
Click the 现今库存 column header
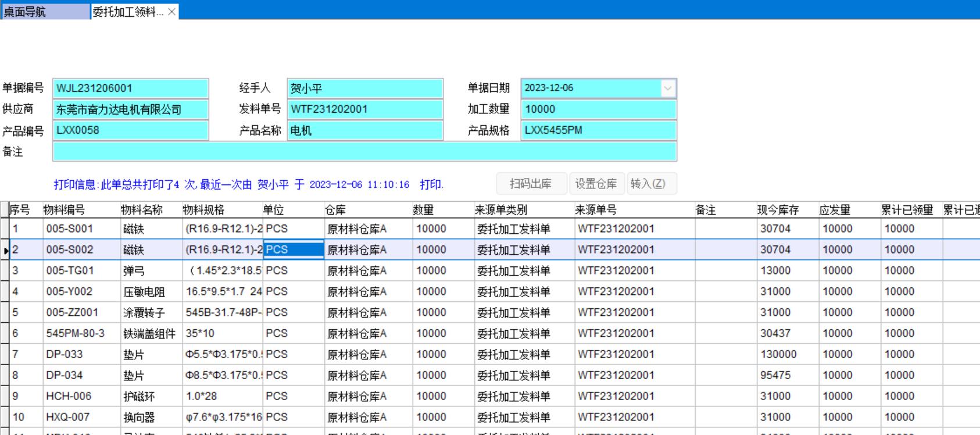pyautogui.click(x=778, y=210)
